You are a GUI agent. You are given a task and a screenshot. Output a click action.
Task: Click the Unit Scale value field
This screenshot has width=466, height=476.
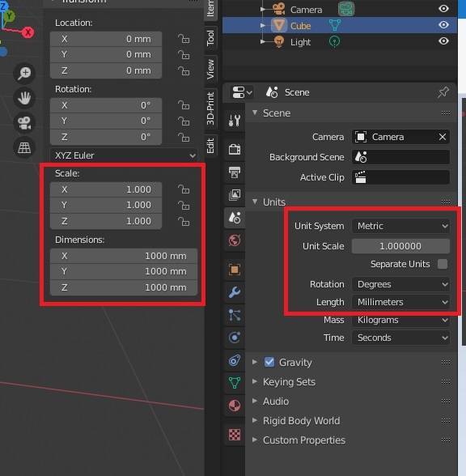(x=400, y=246)
